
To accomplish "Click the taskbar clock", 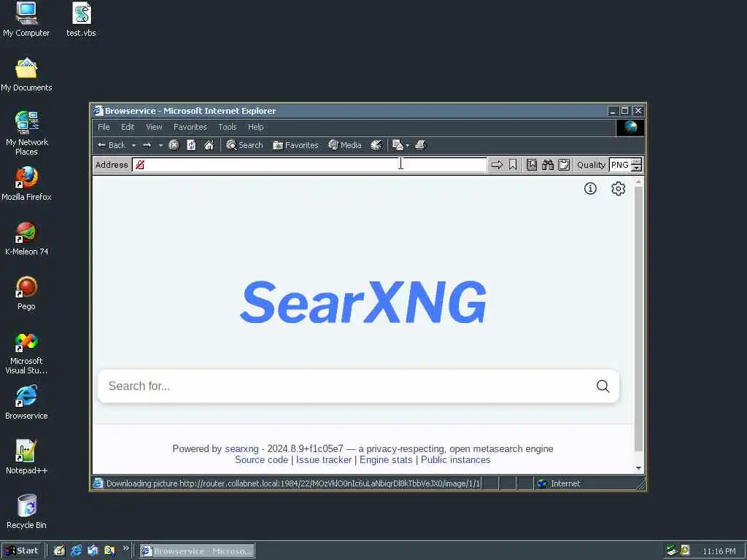I will point(719,551).
